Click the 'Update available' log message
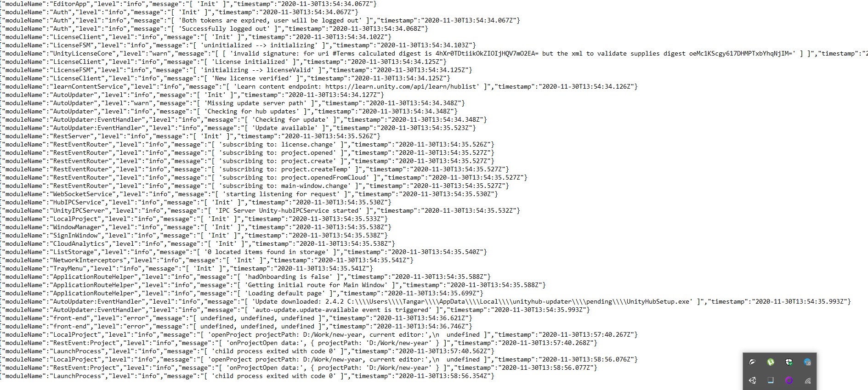 [x=284, y=128]
